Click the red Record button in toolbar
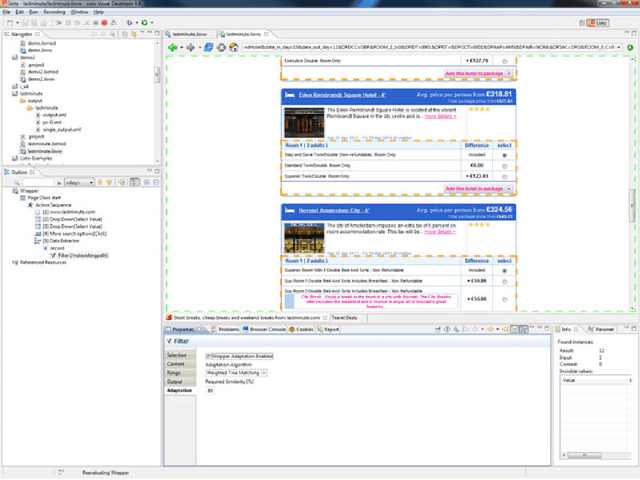Viewport: 640px width, 480px height. 102,22
